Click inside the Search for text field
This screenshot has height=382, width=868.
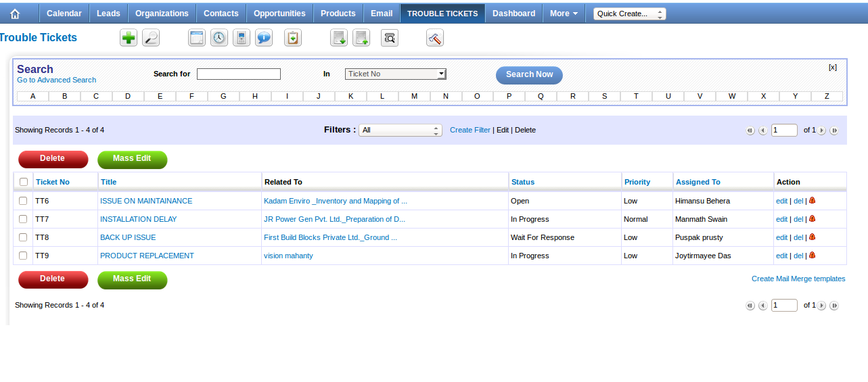pos(239,74)
